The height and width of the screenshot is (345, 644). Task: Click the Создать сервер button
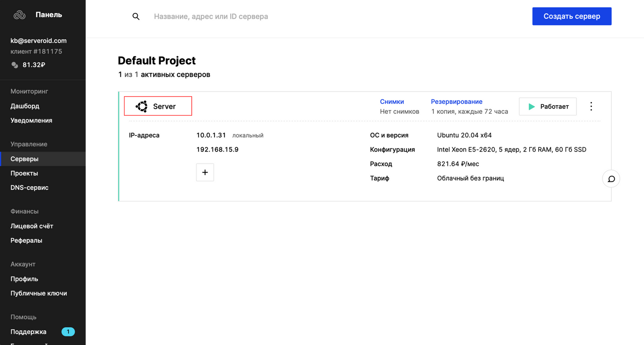click(572, 17)
